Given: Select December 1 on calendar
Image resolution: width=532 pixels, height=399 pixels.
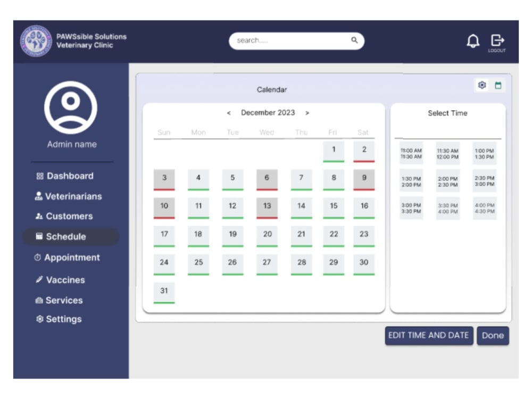Looking at the screenshot, I should (x=334, y=151).
